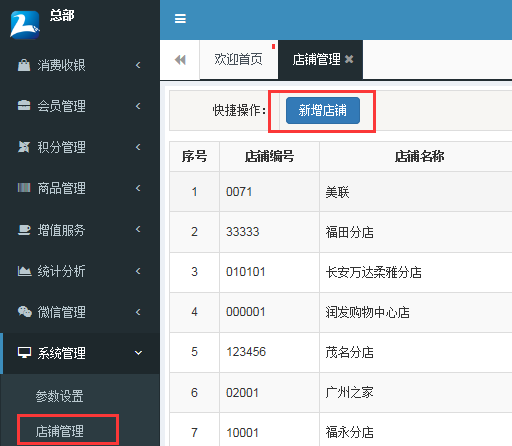Collapse the 系统管理 menu chevron
Image resolution: width=512 pixels, height=446 pixels.
pos(138,353)
